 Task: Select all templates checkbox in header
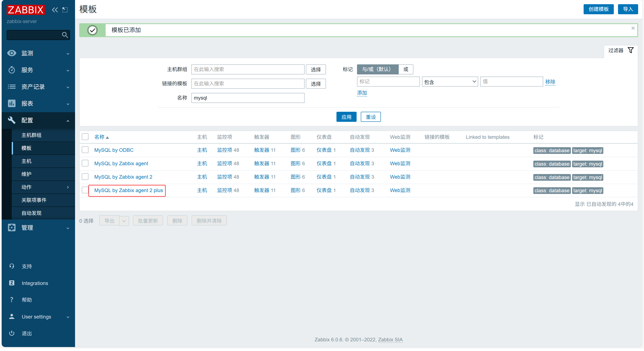tap(85, 137)
